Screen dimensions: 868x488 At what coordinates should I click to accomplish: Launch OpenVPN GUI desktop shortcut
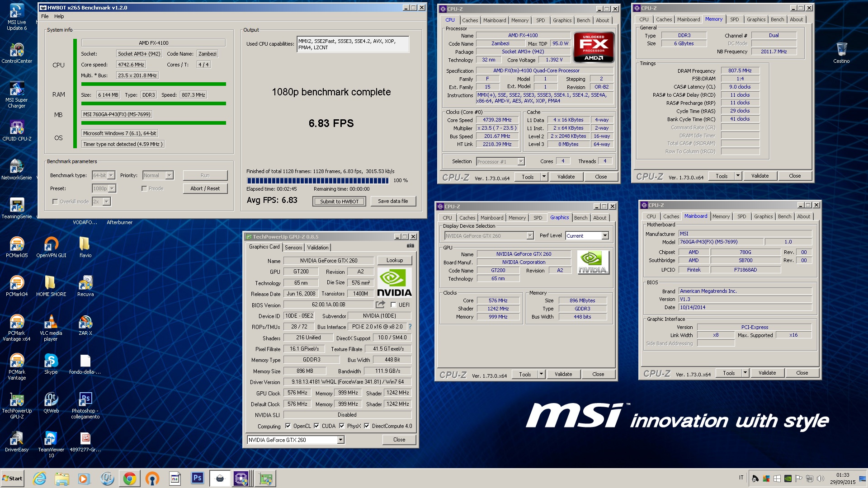point(51,248)
